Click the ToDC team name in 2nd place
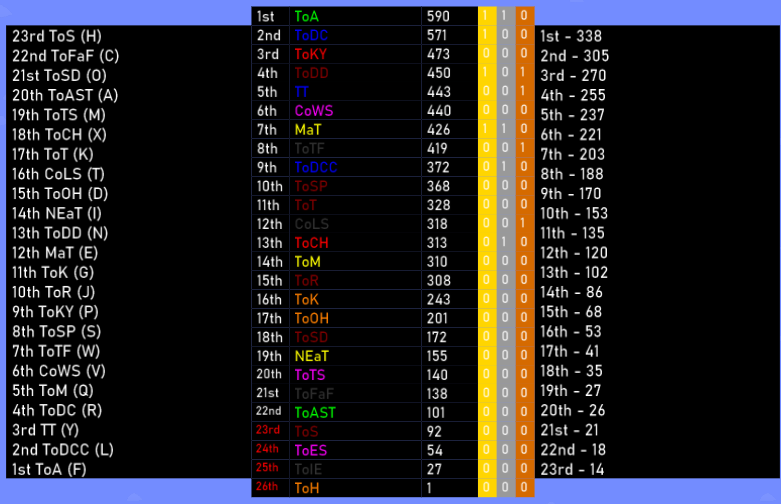The height and width of the screenshot is (504, 781). [x=311, y=35]
